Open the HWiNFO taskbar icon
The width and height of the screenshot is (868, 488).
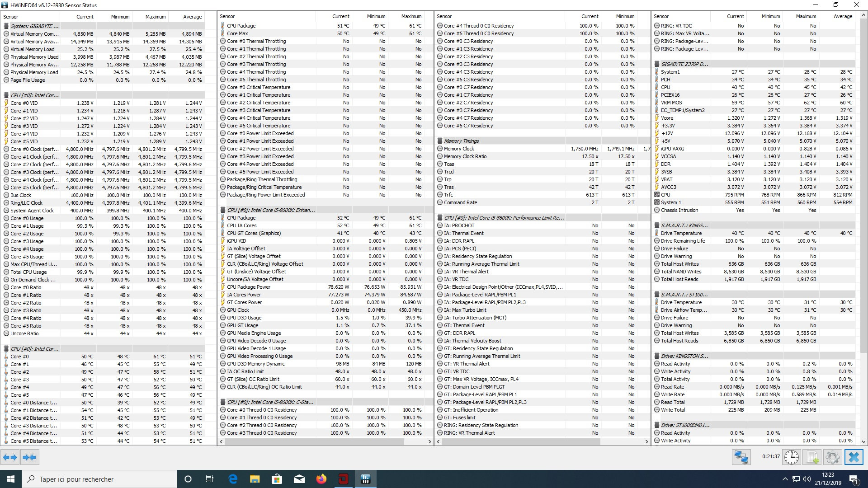pyautogui.click(x=366, y=479)
